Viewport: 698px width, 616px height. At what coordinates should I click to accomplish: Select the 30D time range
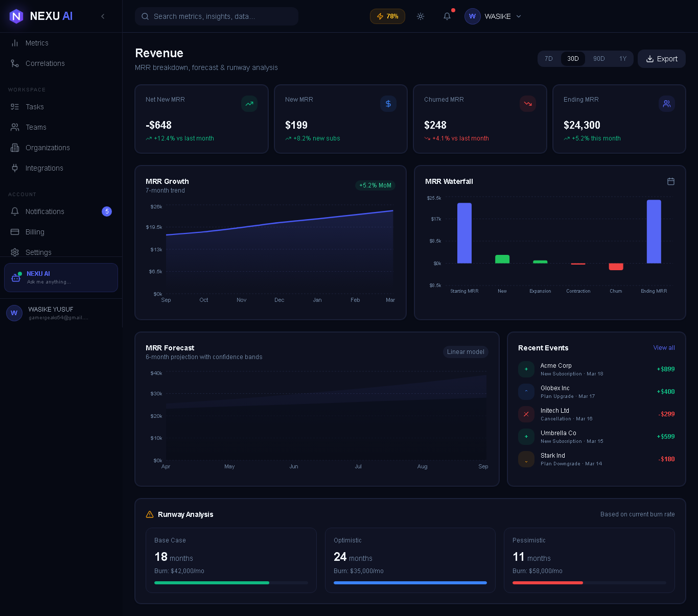tap(573, 59)
